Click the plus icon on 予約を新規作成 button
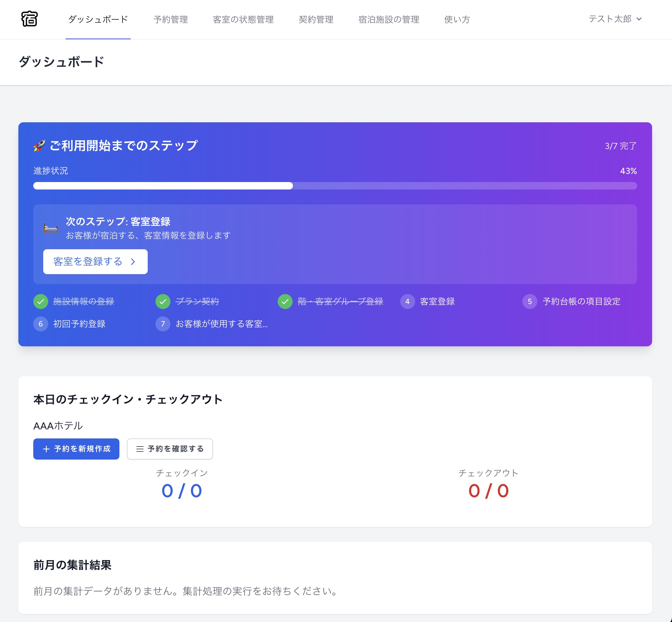672x622 pixels. click(x=46, y=449)
